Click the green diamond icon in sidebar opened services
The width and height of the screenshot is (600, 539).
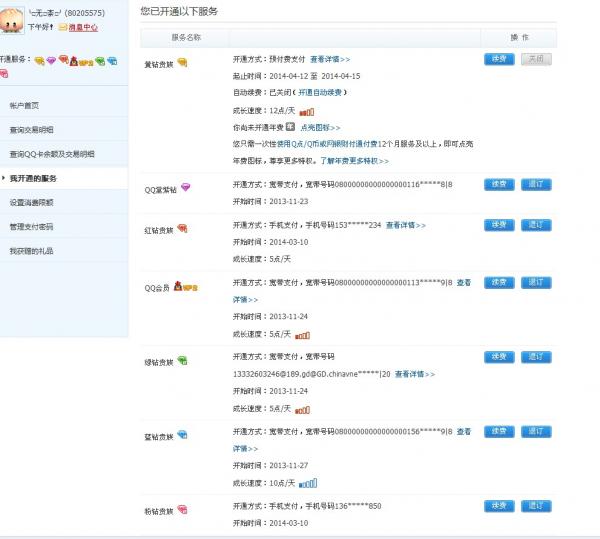tap(100, 61)
